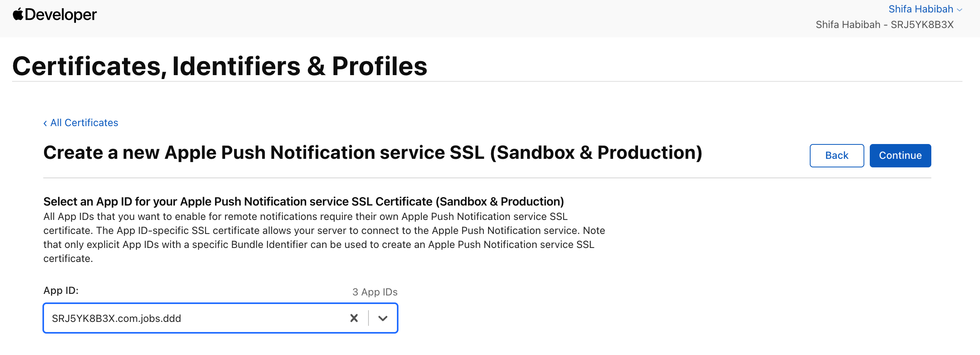Click the chevron beside Shifa Habibah

click(959, 10)
